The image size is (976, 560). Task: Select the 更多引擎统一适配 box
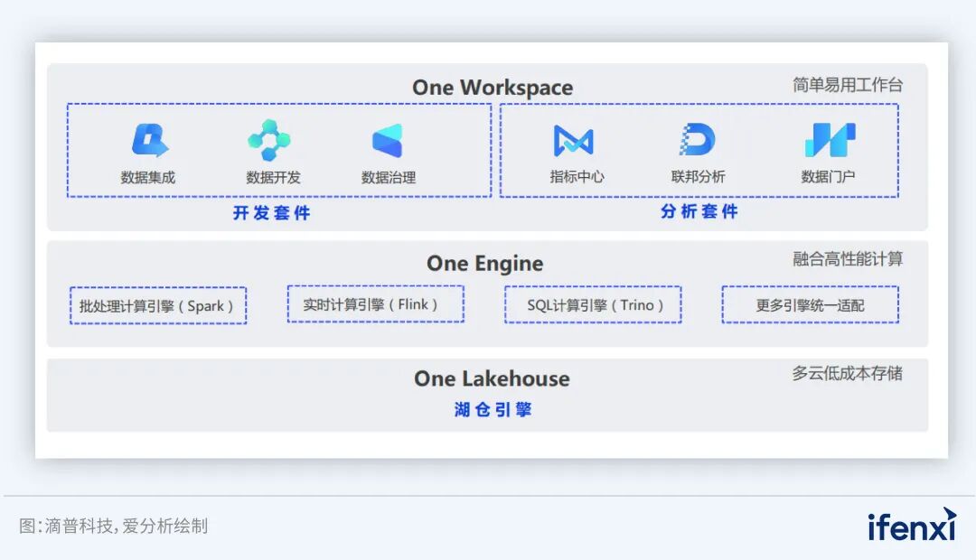(x=810, y=305)
